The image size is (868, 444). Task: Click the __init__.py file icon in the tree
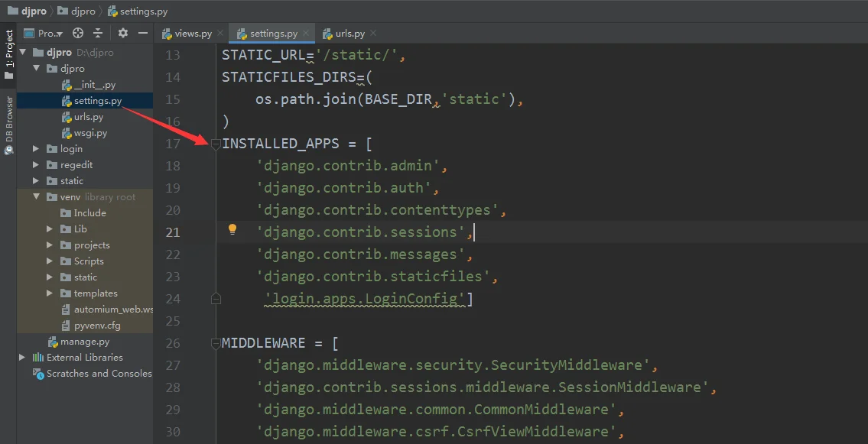pyautogui.click(x=67, y=85)
